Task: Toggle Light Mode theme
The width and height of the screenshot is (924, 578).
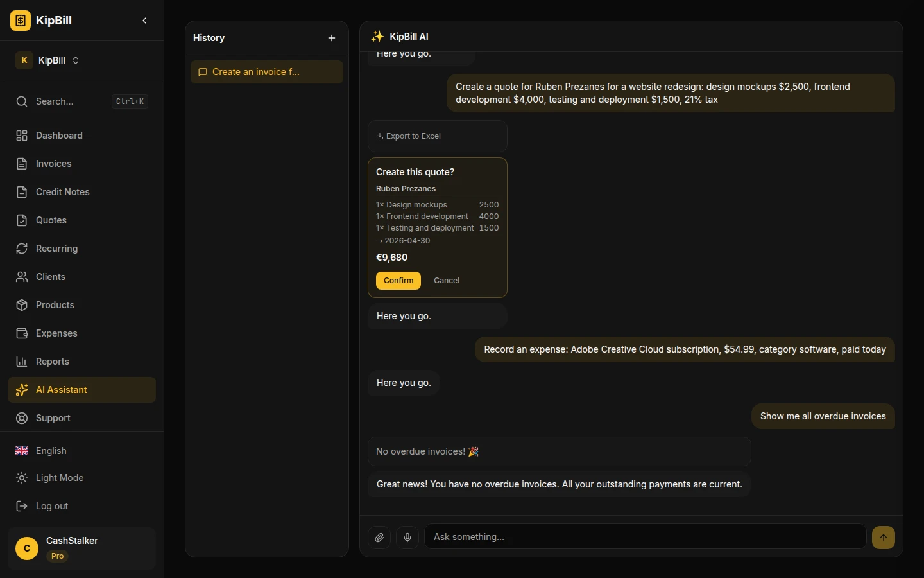Action: 59,478
